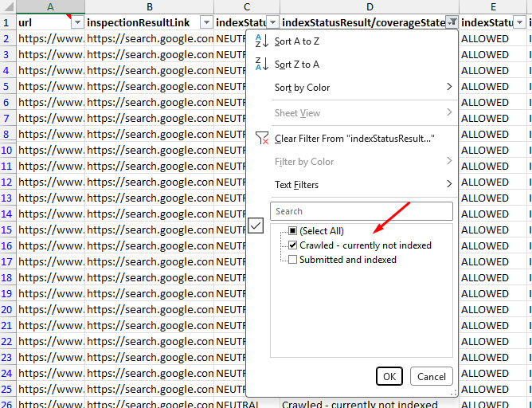Click the select-all corner triangle of the sheet
This screenshot has width=532, height=408.
click(8, 6)
